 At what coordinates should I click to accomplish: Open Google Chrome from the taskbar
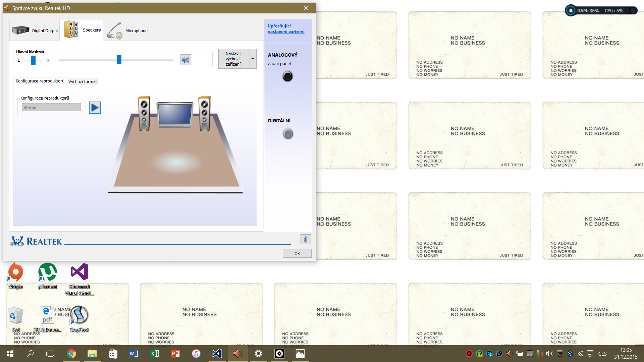click(71, 354)
